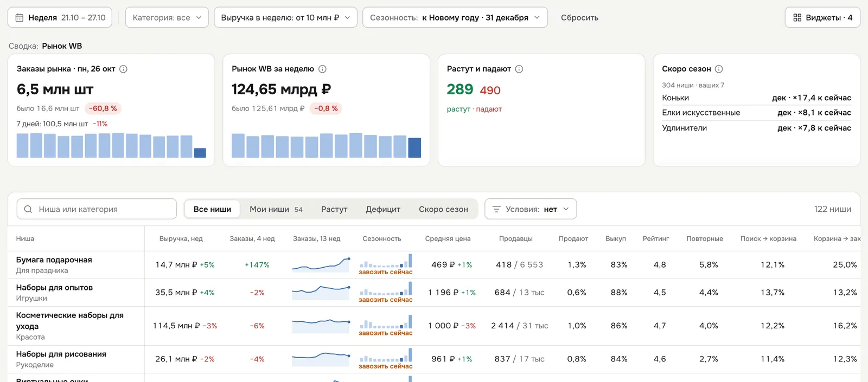Click the Рейтинг column header
The image size is (868, 382).
[x=656, y=238]
